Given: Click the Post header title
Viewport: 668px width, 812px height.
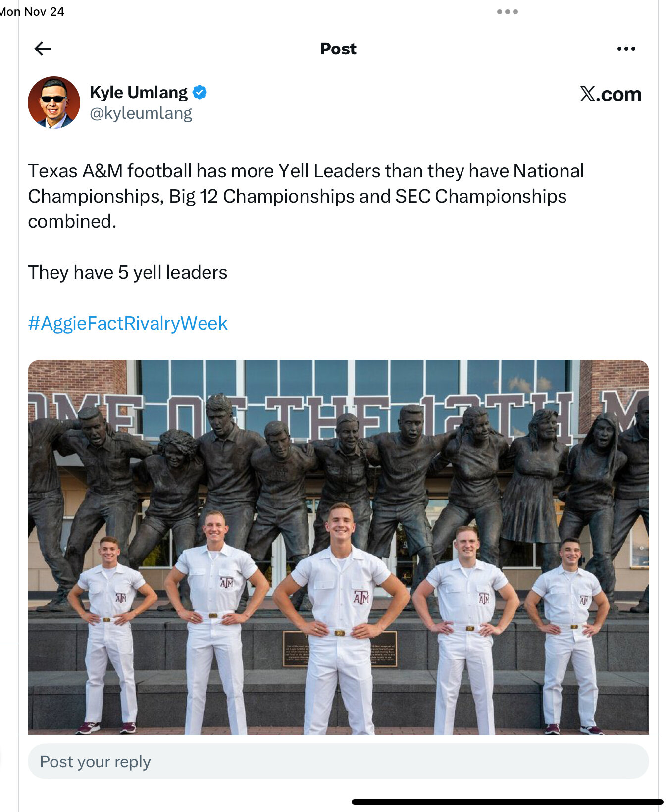Looking at the screenshot, I should click(338, 49).
